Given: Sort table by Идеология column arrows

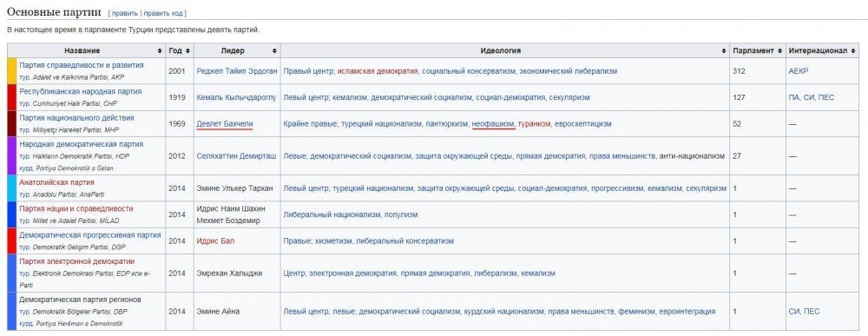Looking at the screenshot, I should click(724, 51).
